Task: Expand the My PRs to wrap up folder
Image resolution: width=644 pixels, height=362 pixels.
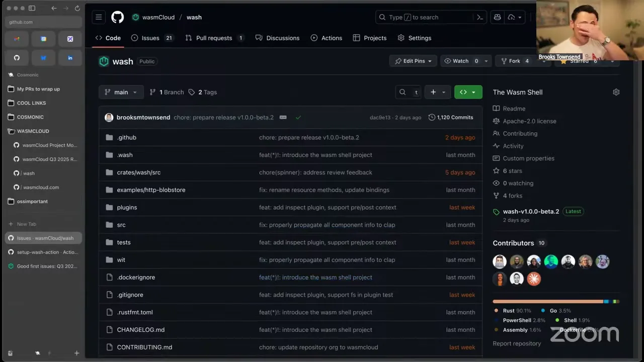Action: [x=38, y=89]
